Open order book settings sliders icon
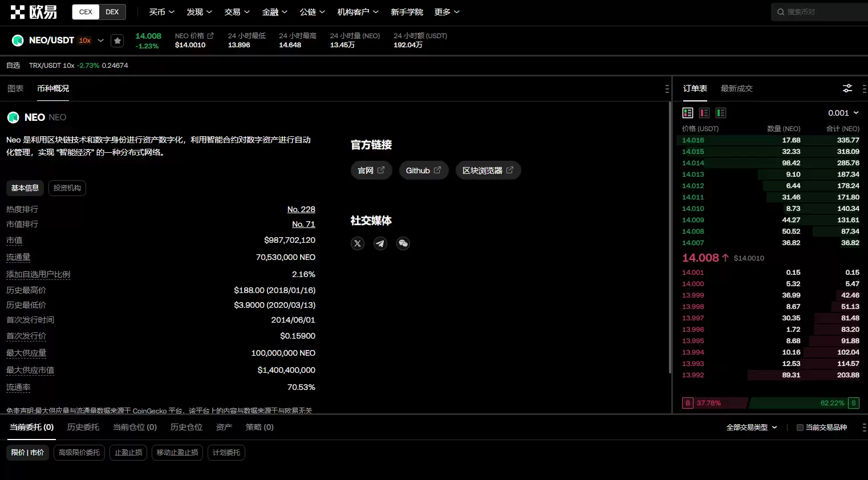This screenshot has width=868, height=480. click(x=847, y=88)
